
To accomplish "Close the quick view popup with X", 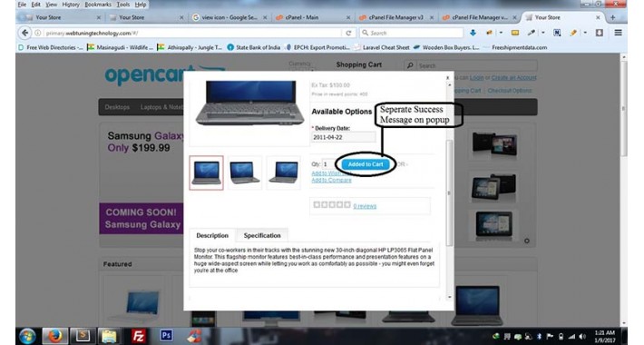I will click(x=448, y=77).
